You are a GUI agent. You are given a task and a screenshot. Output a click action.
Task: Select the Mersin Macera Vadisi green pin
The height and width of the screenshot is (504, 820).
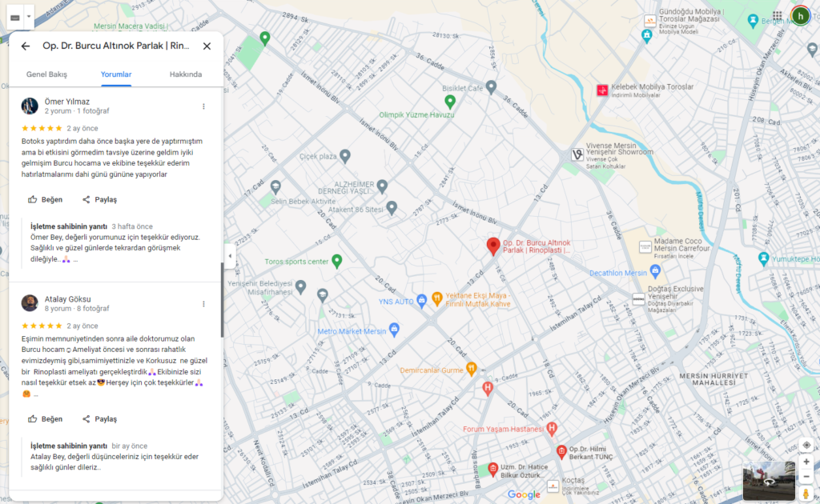tap(265, 38)
